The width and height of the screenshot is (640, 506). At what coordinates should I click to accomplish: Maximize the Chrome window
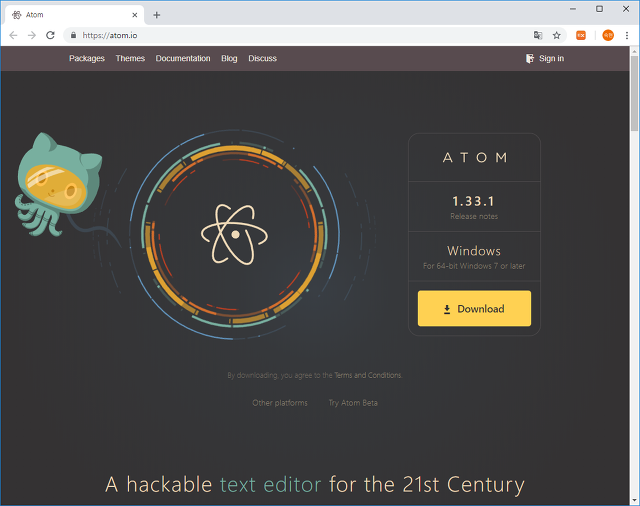(599, 9)
